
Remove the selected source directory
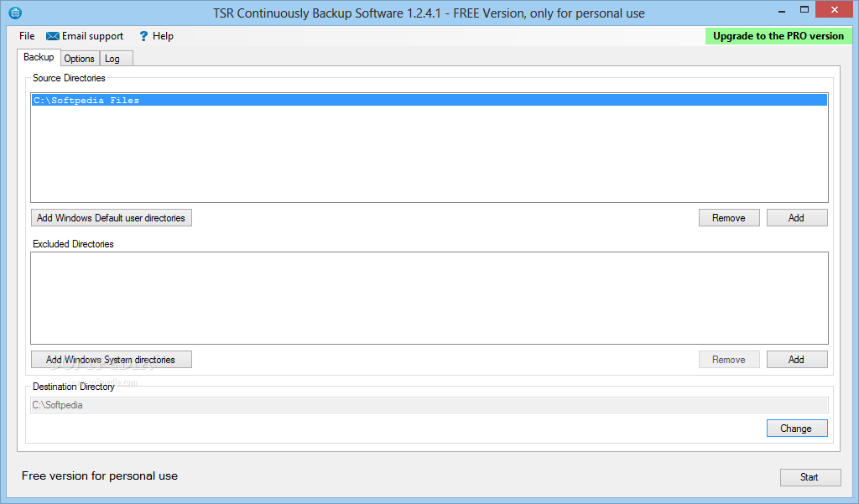(729, 217)
